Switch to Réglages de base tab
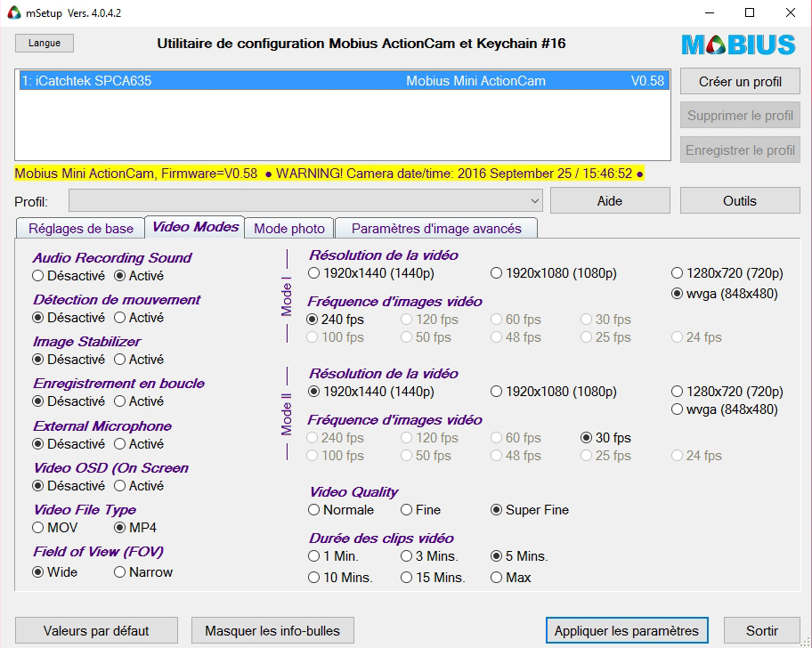Screen dimensions: 812x648 [x=80, y=228]
